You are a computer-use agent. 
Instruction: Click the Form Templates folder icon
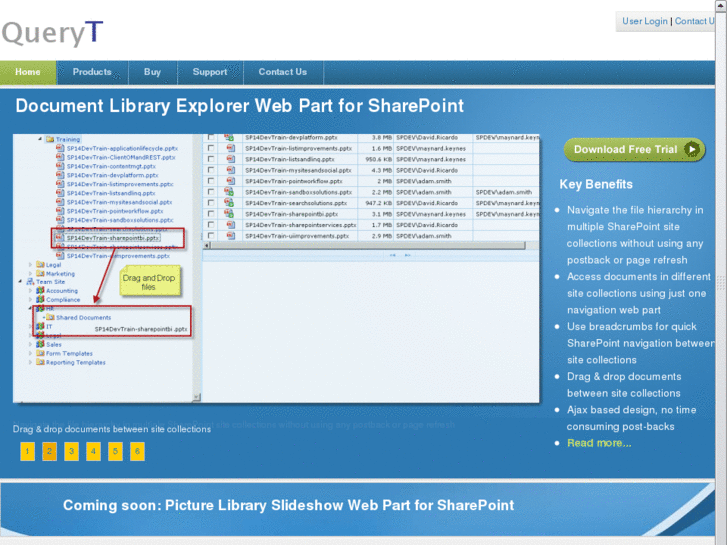pos(40,353)
